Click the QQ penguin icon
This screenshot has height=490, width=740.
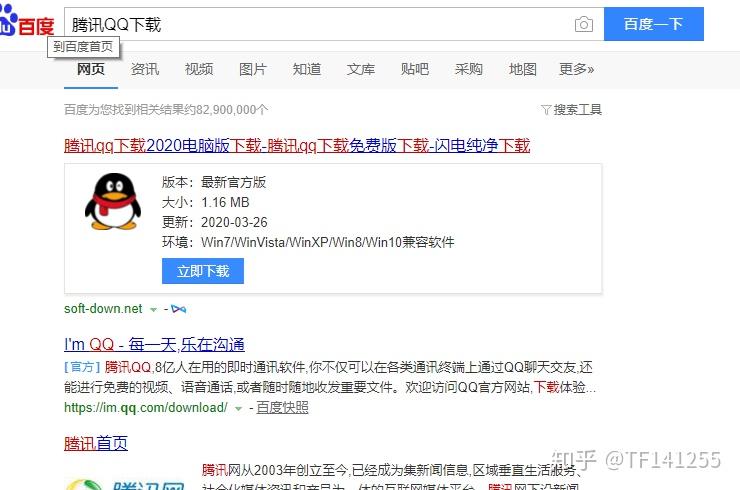pos(113,202)
